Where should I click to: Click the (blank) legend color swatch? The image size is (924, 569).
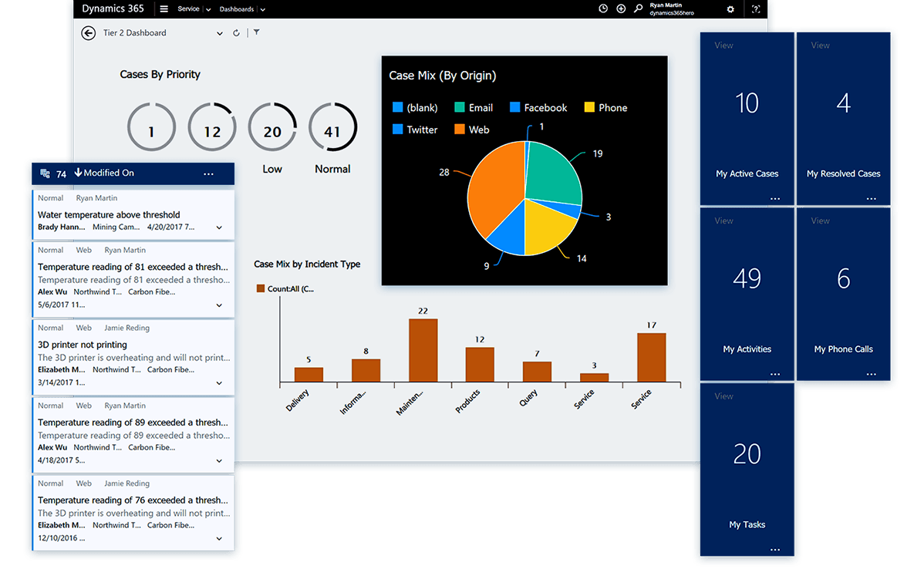click(x=398, y=107)
